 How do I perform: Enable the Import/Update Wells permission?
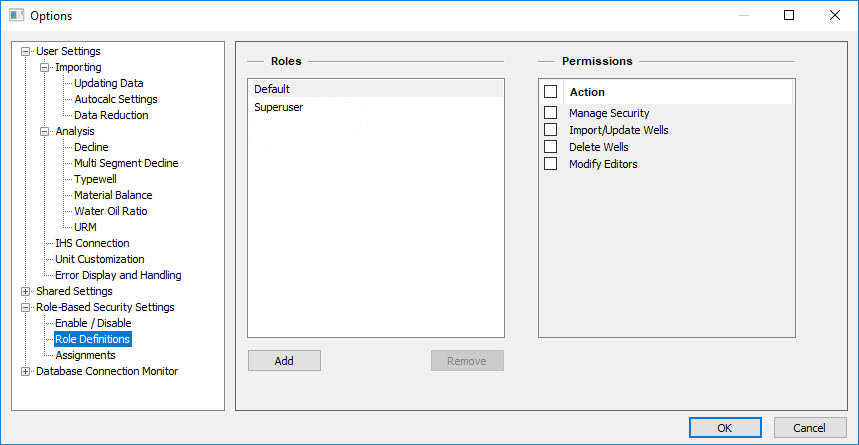550,130
